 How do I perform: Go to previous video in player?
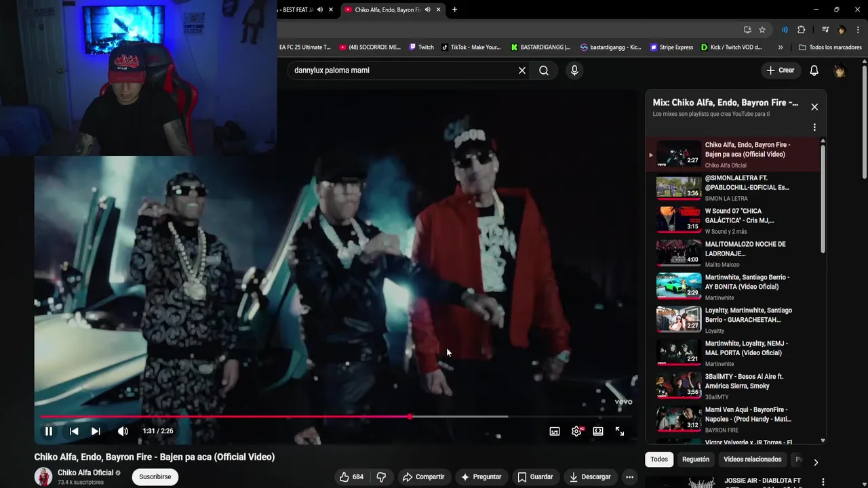pos(74,431)
